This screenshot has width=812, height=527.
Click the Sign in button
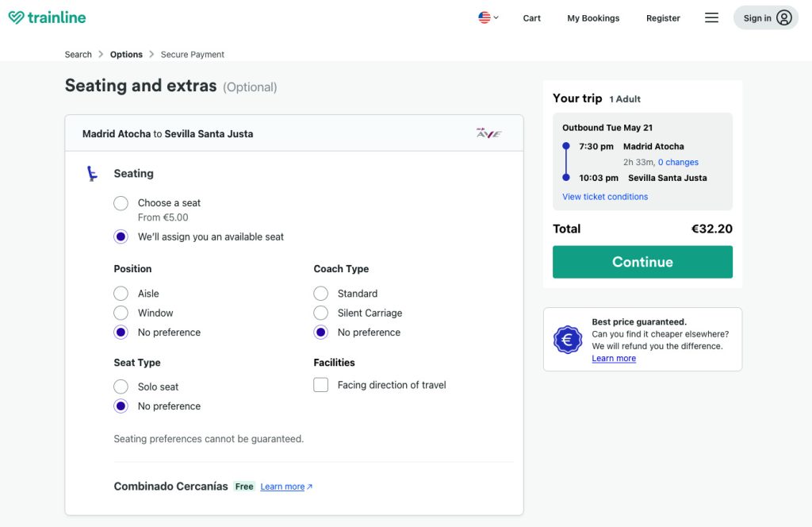pyautogui.click(x=766, y=18)
